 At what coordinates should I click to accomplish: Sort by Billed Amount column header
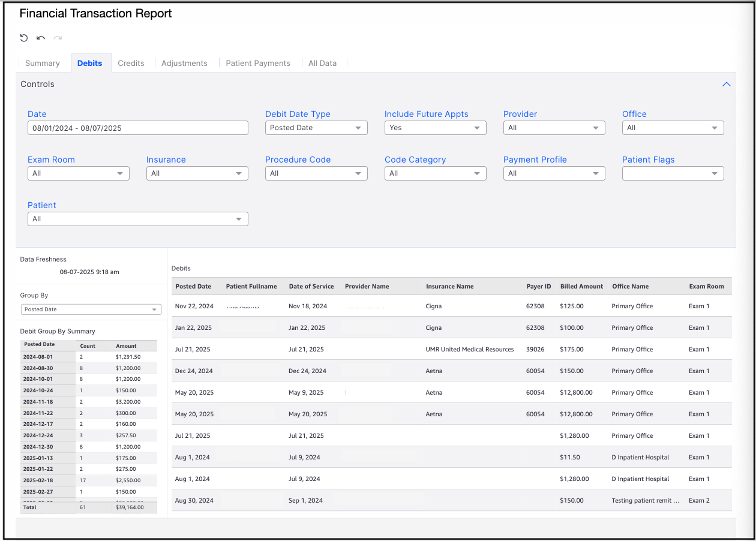(581, 287)
